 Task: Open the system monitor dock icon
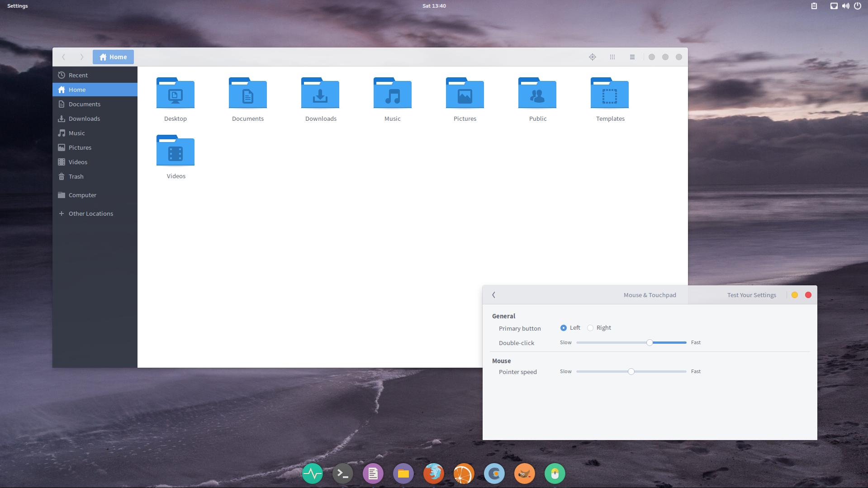313,474
